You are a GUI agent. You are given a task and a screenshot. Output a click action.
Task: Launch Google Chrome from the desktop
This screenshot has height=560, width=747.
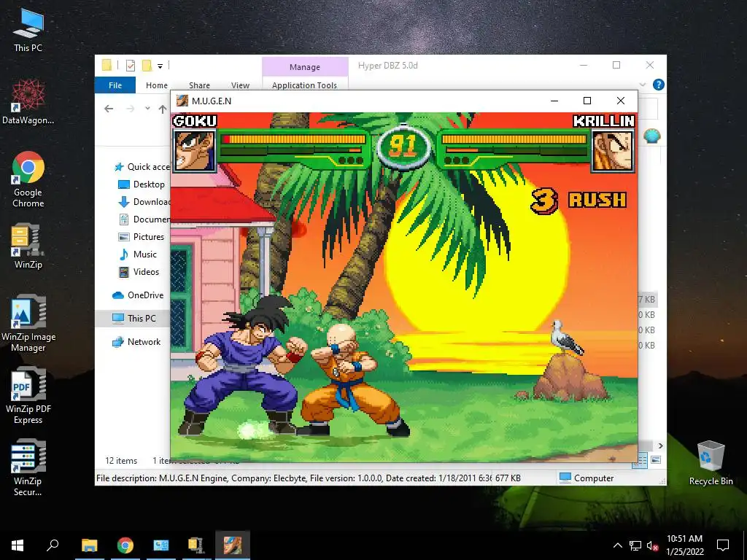point(28,179)
